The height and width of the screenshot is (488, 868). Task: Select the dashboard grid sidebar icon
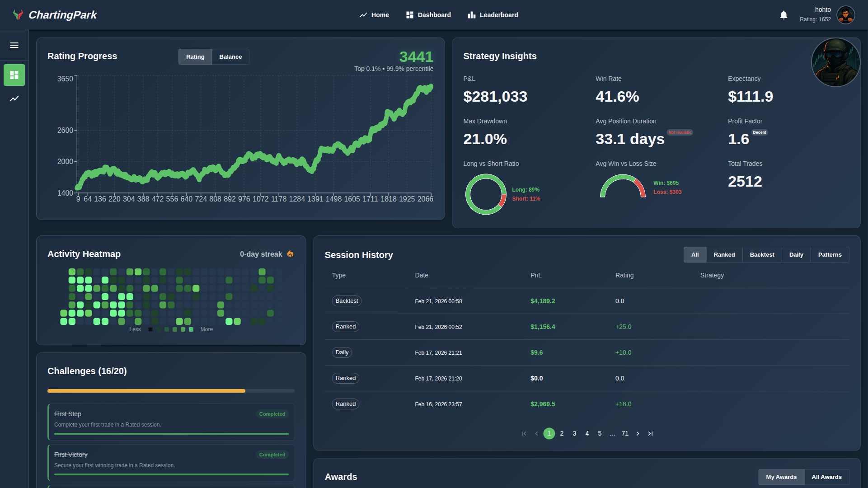14,75
